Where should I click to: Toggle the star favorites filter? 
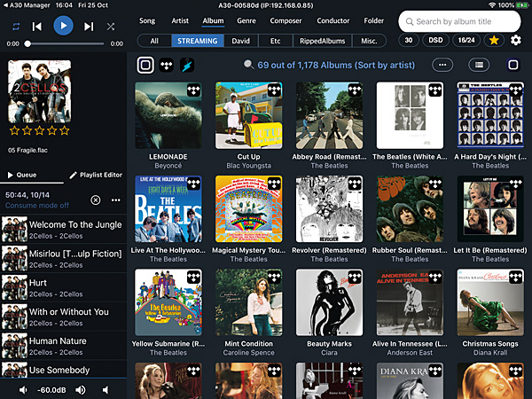[494, 41]
